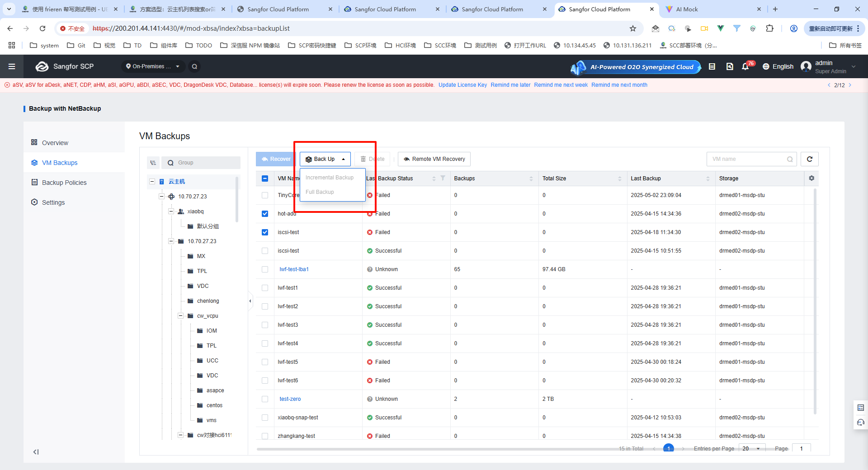Image resolution: width=868 pixels, height=470 pixels.
Task: Open the global search icon
Action: [194, 66]
